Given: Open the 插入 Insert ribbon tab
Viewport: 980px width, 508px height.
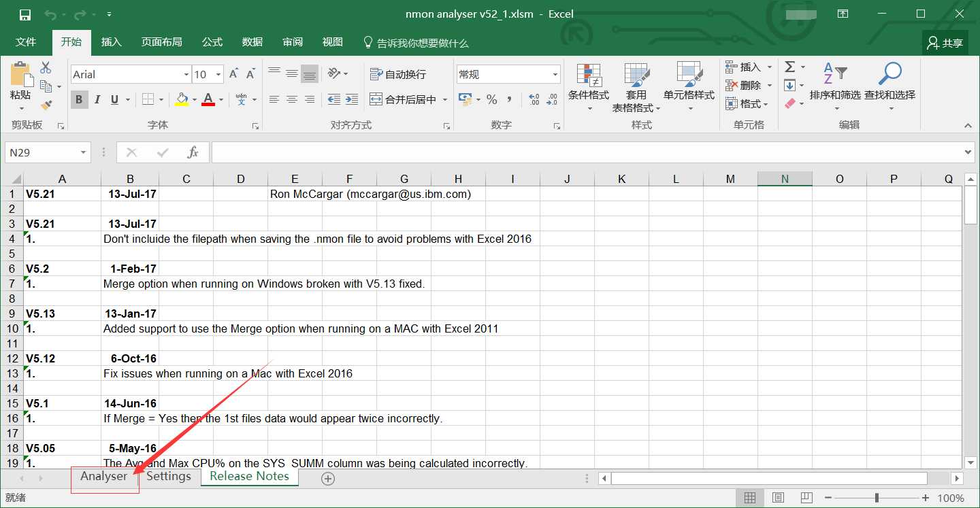Looking at the screenshot, I should (x=112, y=42).
